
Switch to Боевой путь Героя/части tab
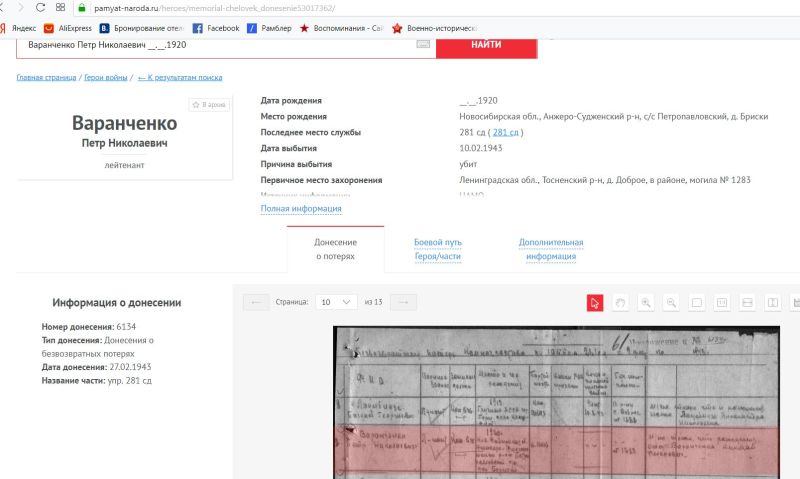[x=438, y=249]
